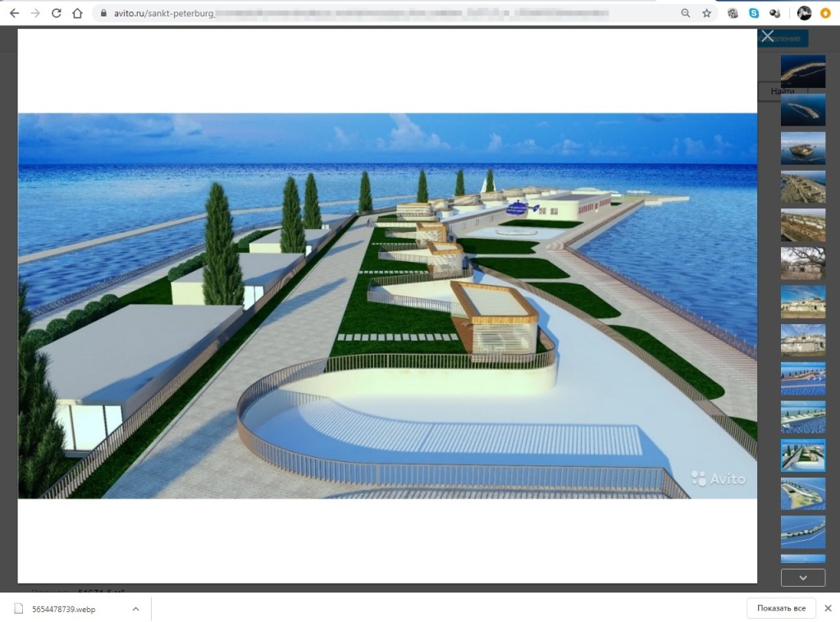Open the Skype browser extension
The height and width of the screenshot is (622, 840).
coord(753,13)
